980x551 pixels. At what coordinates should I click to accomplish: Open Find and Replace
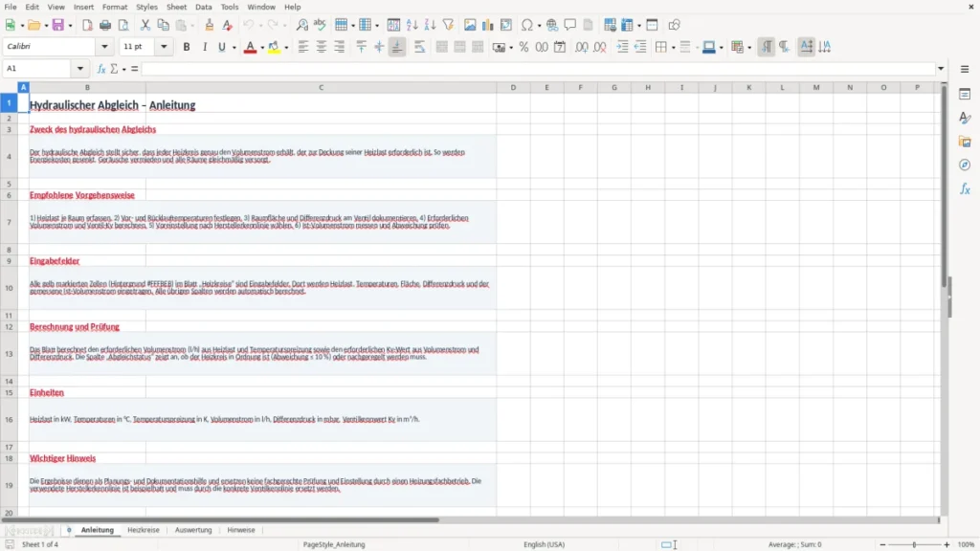[x=301, y=25]
